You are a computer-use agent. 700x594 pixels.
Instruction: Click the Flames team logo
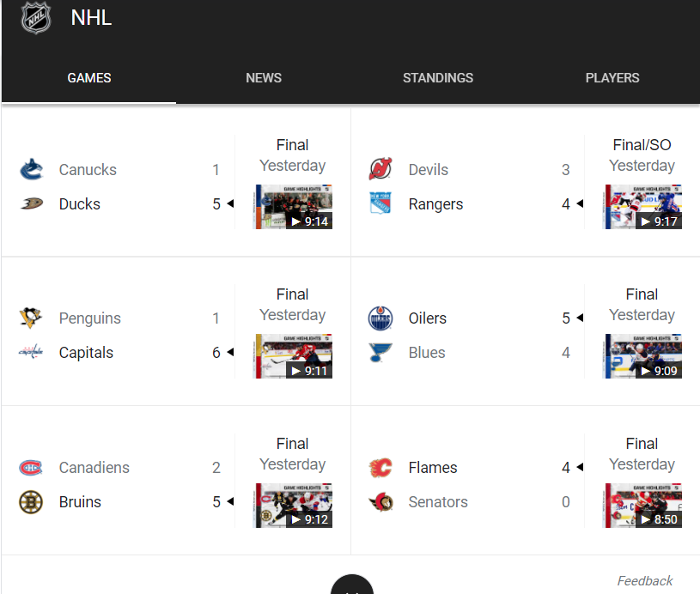pyautogui.click(x=380, y=467)
